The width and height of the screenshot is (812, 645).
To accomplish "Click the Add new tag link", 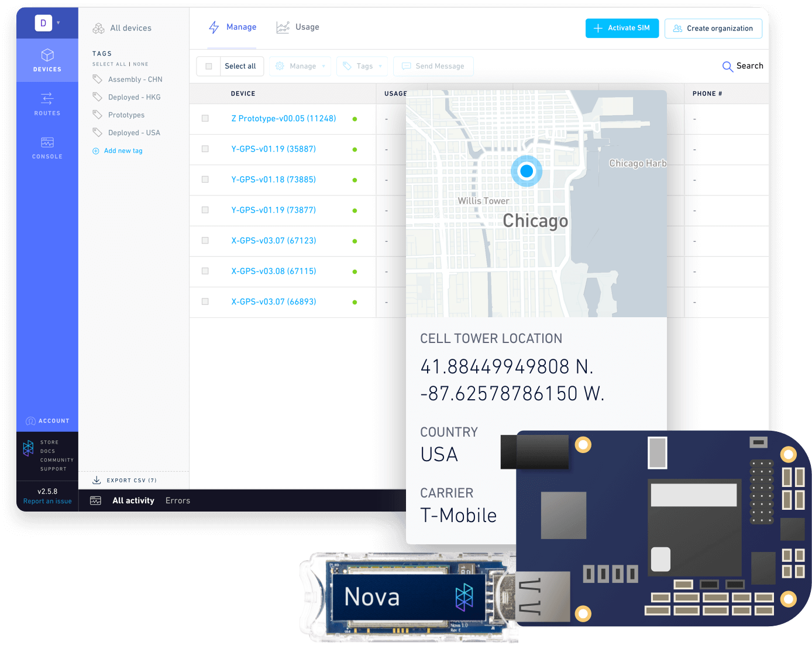I will coord(123,151).
